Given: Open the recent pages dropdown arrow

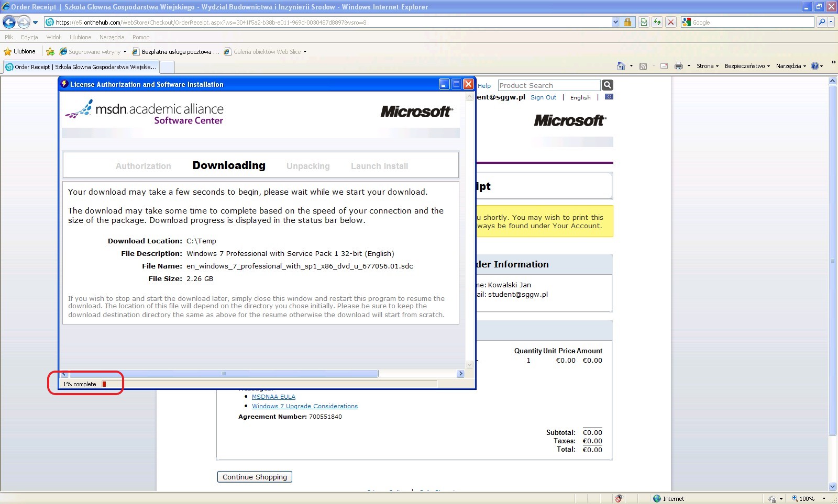Looking at the screenshot, I should pyautogui.click(x=35, y=23).
